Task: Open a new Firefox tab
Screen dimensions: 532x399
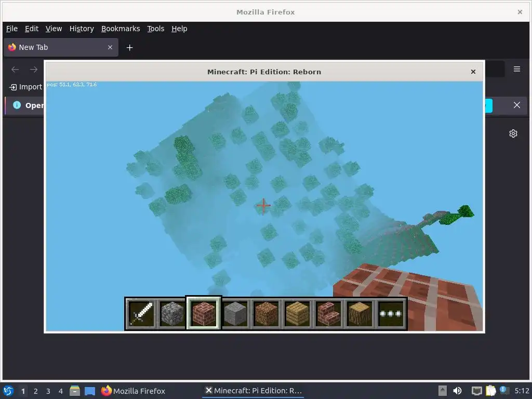Action: pos(129,48)
